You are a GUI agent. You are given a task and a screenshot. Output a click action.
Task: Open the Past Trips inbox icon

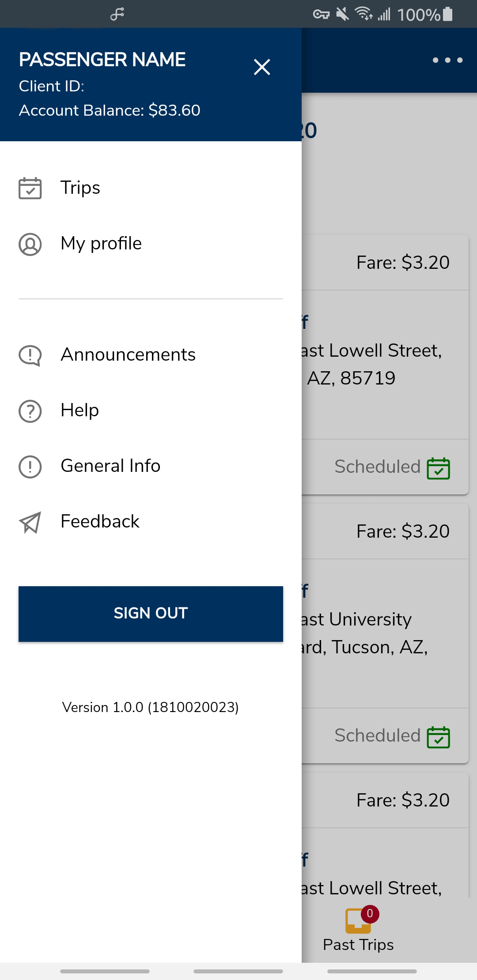pyautogui.click(x=358, y=920)
